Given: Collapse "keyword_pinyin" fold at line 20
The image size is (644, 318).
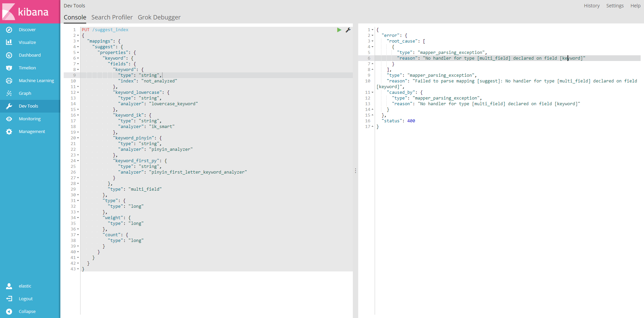Looking at the screenshot, I should click(x=78, y=138).
